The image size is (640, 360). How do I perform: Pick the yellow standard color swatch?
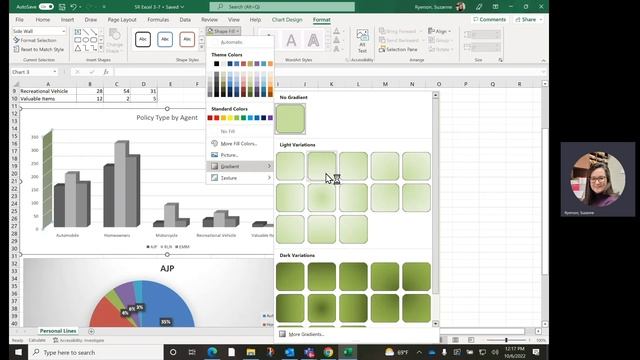(x=230, y=118)
